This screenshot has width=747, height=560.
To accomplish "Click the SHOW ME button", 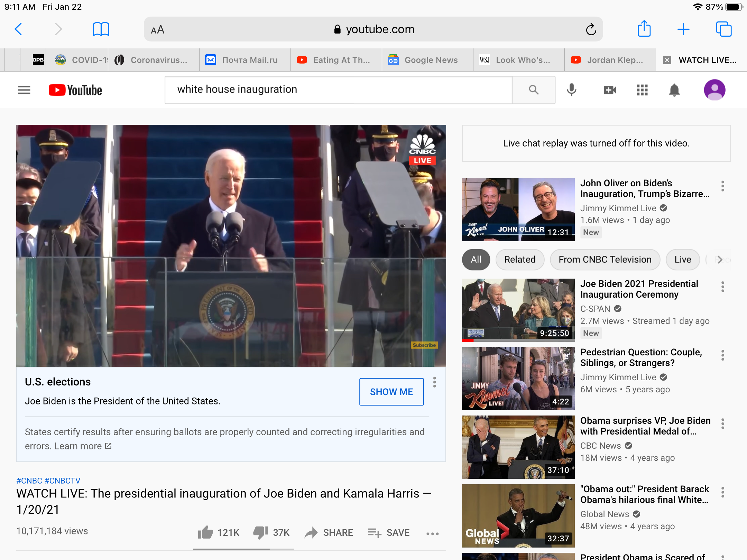I will tap(391, 392).
